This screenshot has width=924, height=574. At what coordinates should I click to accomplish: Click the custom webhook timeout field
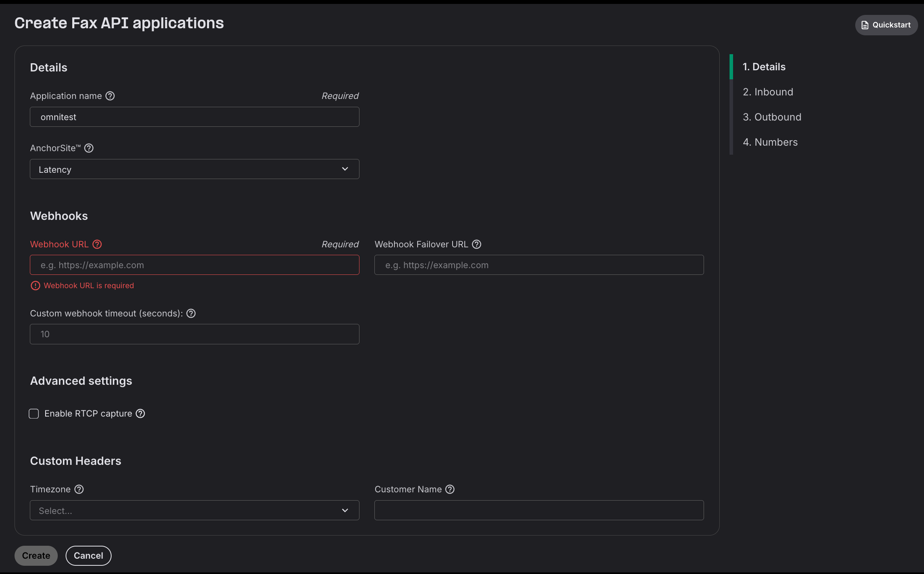tap(194, 334)
